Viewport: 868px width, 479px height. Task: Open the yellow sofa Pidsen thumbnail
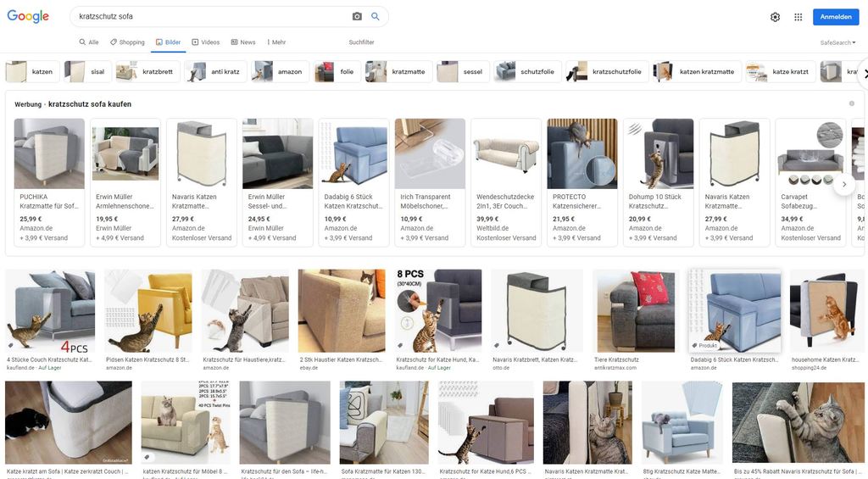click(148, 310)
